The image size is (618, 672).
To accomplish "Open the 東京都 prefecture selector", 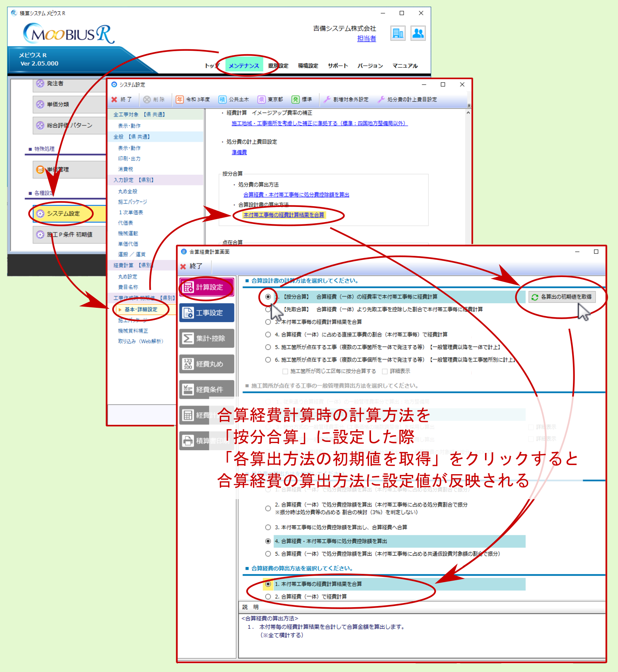I will tap(271, 99).
